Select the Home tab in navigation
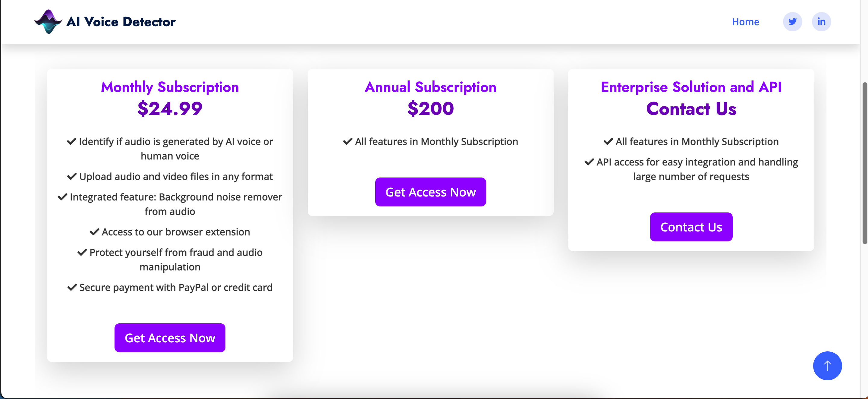This screenshot has width=868, height=399. point(746,21)
